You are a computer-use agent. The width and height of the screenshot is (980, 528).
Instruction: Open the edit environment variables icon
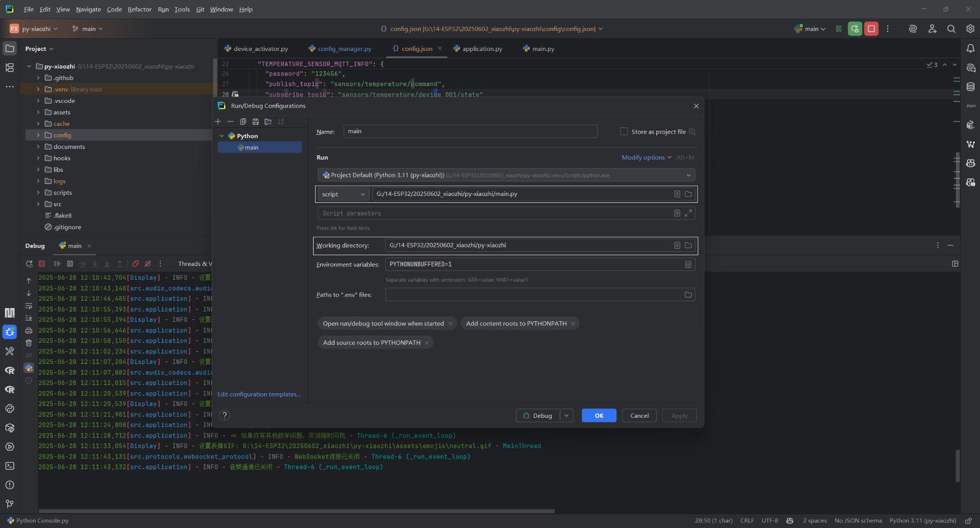688,264
